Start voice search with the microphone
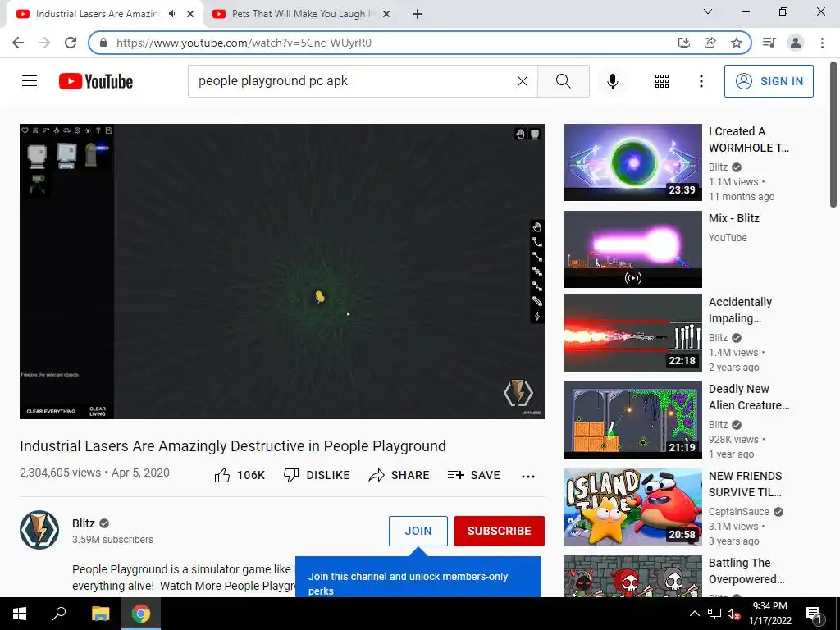840x630 pixels. click(x=612, y=81)
